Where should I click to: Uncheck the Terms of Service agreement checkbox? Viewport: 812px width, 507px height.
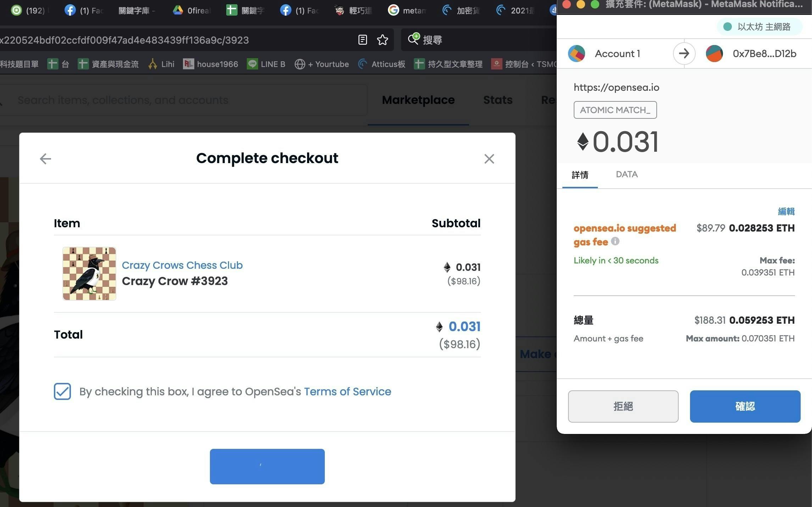point(62,391)
